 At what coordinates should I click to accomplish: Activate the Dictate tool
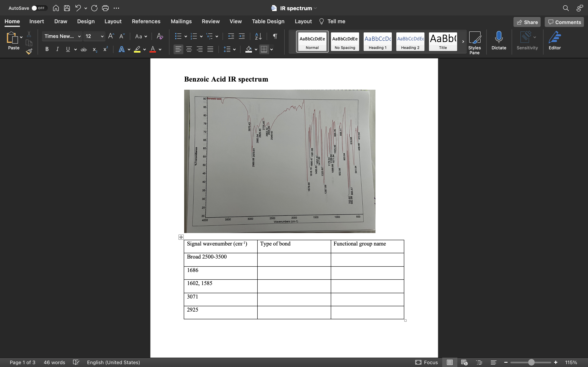click(x=499, y=41)
